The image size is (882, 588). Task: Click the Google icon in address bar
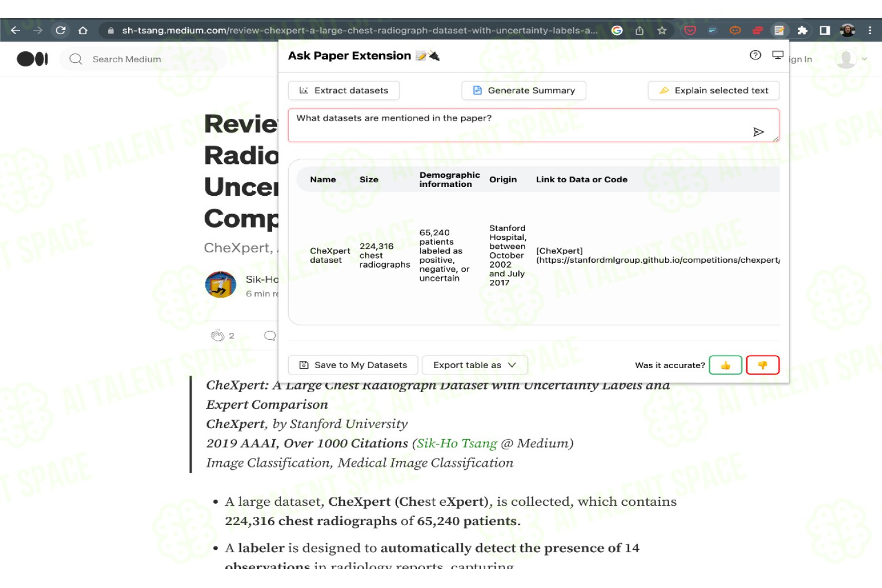617,31
